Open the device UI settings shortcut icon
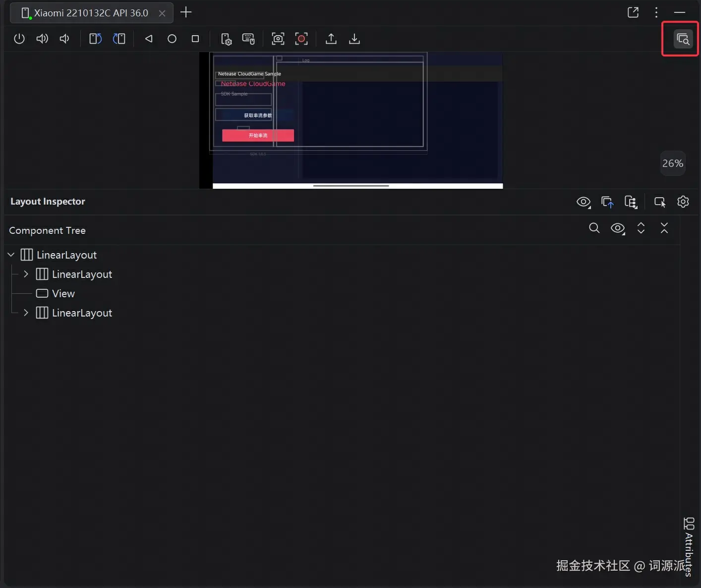This screenshot has height=588, width=701. pyautogui.click(x=226, y=39)
